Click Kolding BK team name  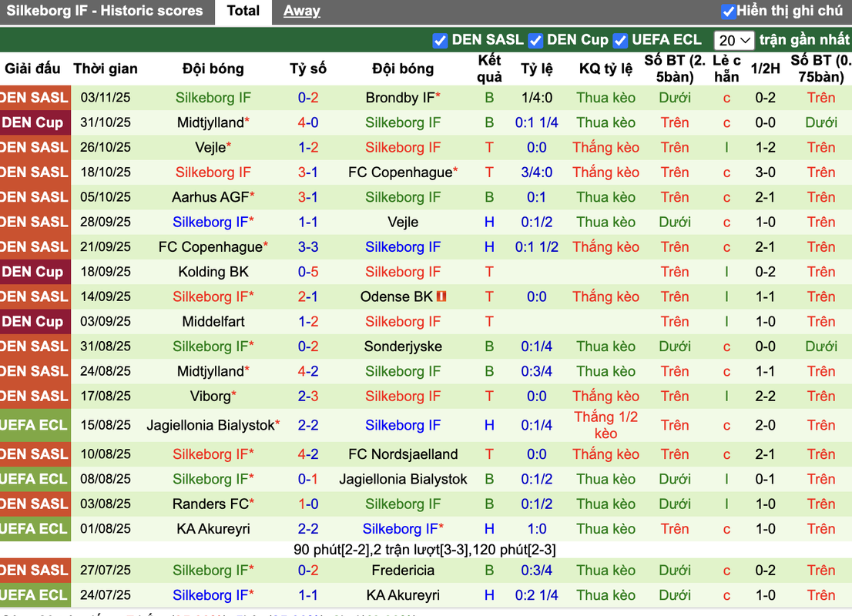[x=213, y=272]
